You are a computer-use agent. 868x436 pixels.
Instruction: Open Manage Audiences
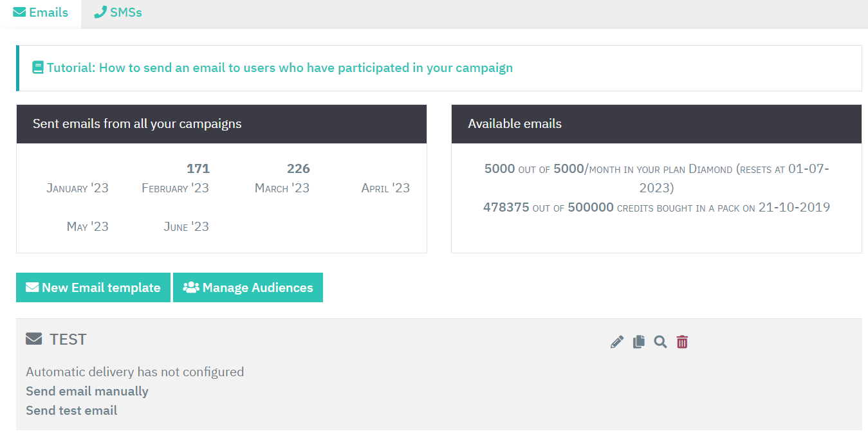[248, 287]
